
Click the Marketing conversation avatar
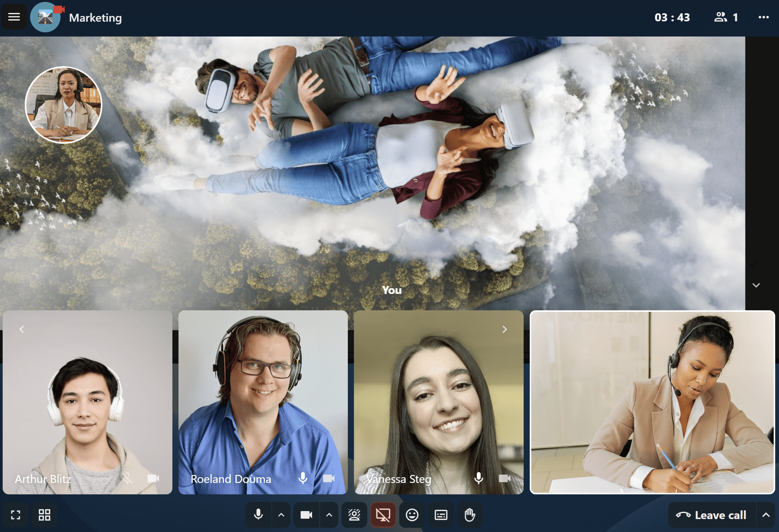pyautogui.click(x=45, y=17)
